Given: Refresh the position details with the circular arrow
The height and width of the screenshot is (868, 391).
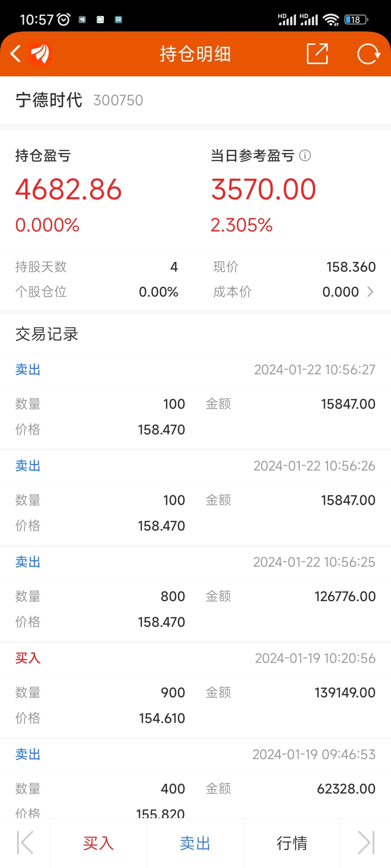Looking at the screenshot, I should [x=369, y=54].
